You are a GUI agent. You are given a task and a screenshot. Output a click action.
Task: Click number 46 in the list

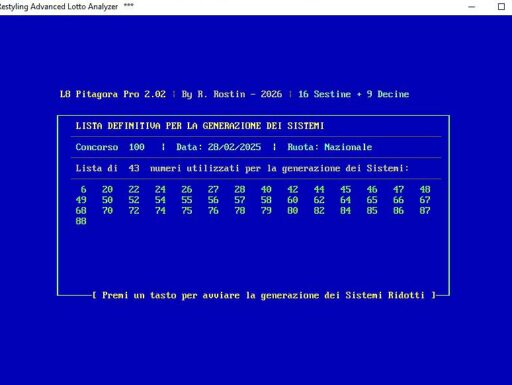point(372,190)
